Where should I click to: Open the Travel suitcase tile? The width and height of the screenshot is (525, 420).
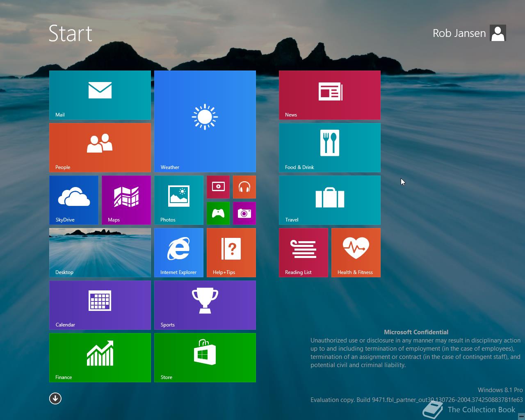click(330, 200)
